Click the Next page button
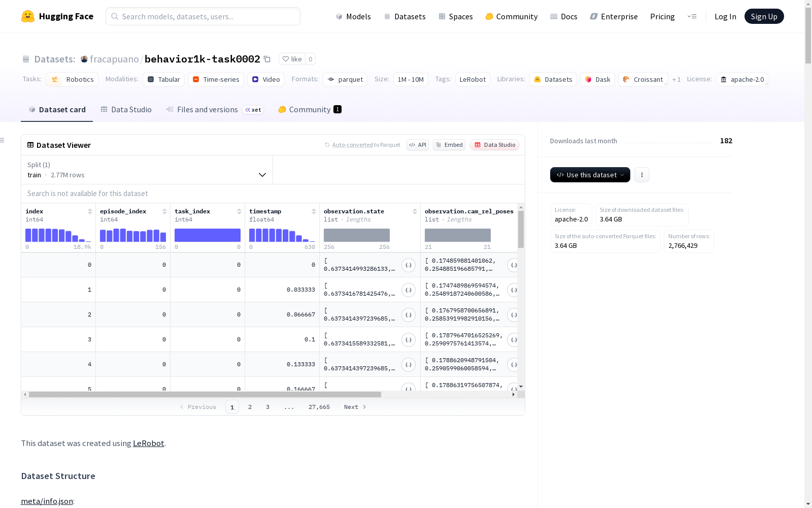This screenshot has height=508, width=812. pyautogui.click(x=355, y=407)
